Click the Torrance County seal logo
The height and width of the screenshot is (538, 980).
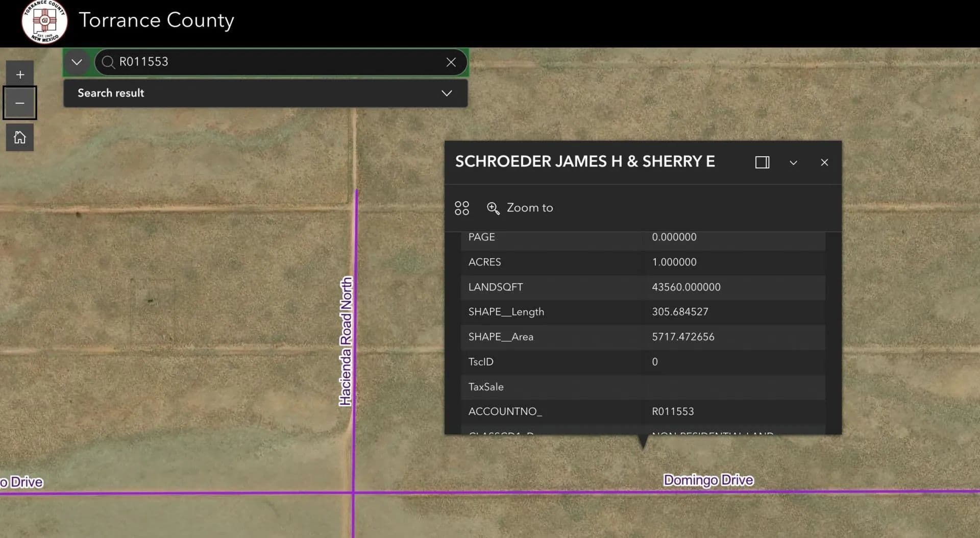pos(44,21)
